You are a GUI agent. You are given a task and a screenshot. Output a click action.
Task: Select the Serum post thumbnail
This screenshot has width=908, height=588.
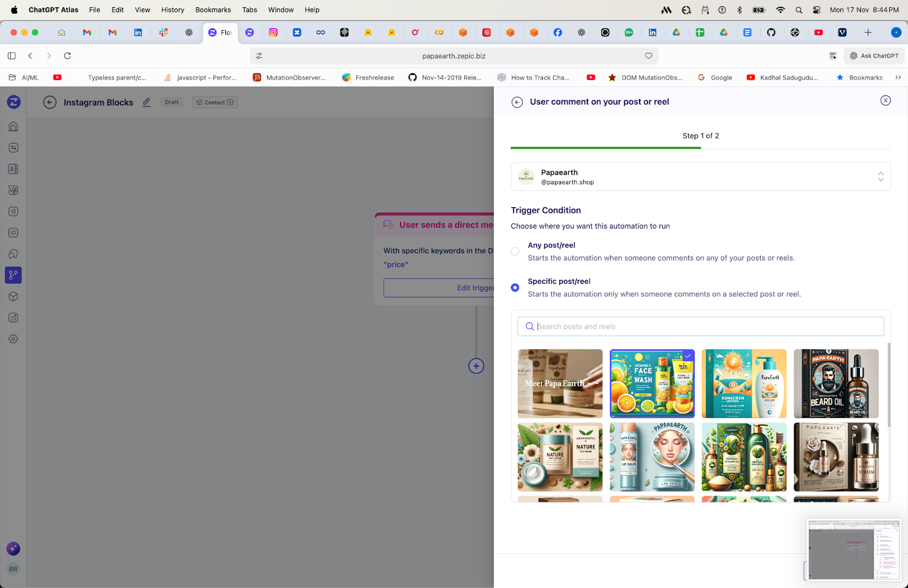tap(836, 457)
